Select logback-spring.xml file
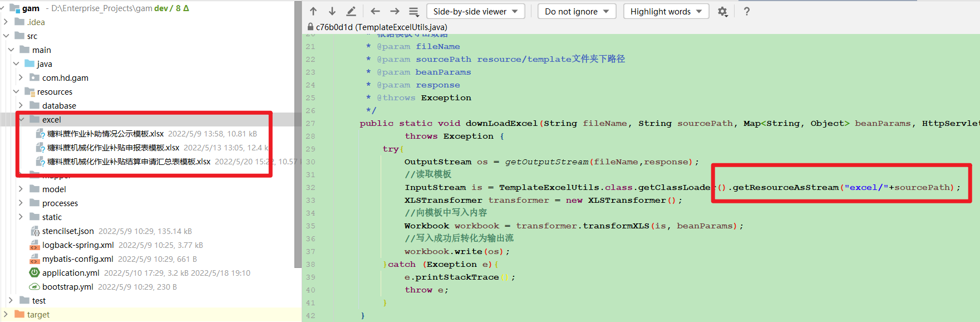The image size is (980, 322). [x=78, y=245]
